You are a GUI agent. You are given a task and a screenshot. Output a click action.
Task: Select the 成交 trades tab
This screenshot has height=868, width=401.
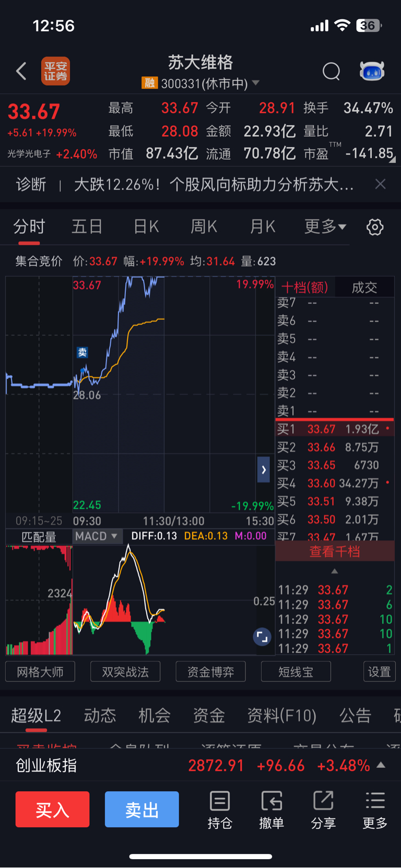click(364, 287)
